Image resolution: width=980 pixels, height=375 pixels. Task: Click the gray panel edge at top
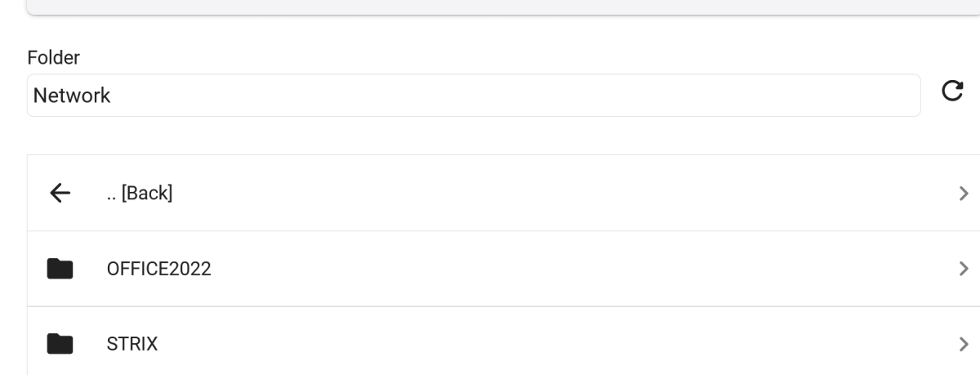click(x=490, y=7)
